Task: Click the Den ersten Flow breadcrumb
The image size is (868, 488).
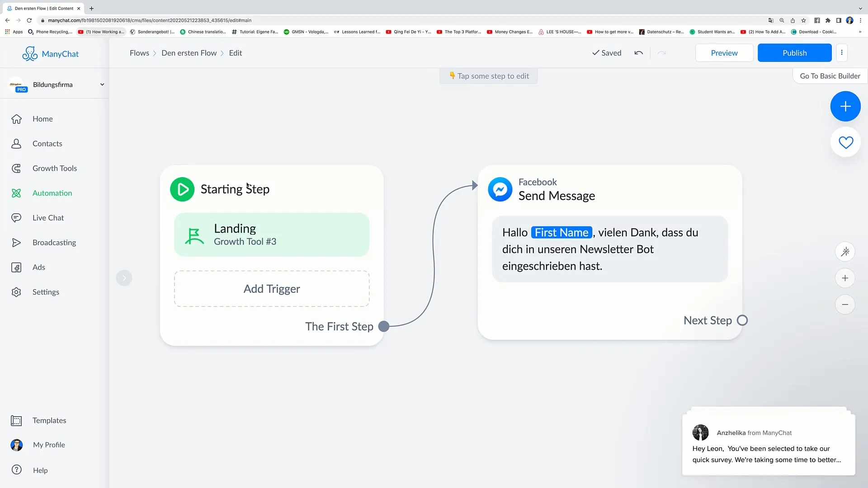Action: [189, 53]
